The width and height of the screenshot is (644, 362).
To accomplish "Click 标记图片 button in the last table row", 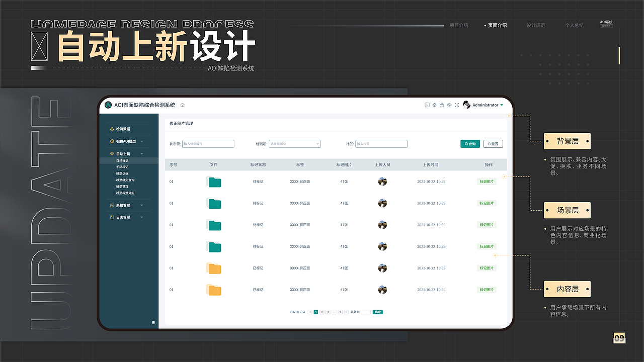I will click(x=487, y=290).
